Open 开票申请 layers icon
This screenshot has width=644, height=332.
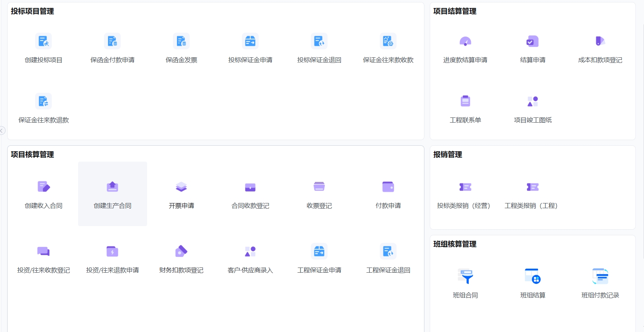(181, 187)
